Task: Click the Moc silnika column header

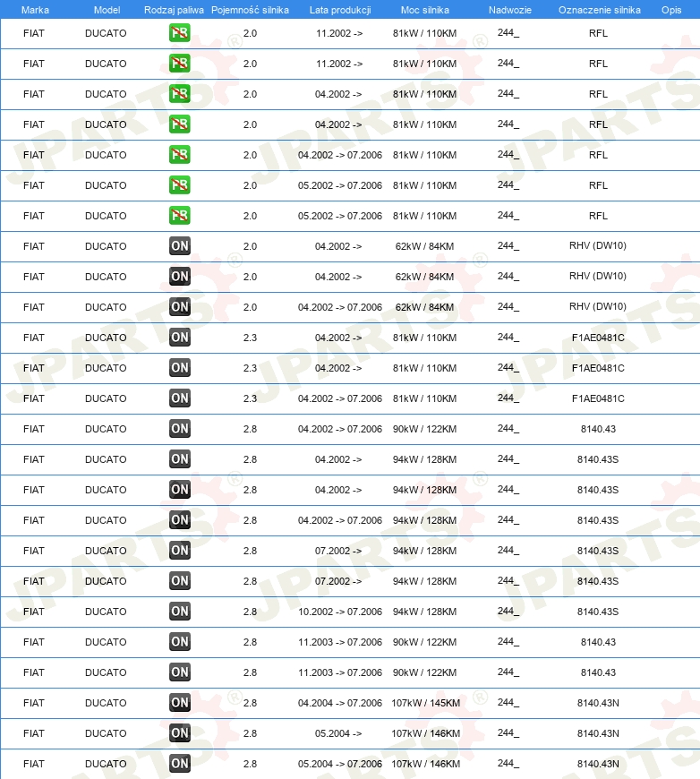Action: point(425,10)
